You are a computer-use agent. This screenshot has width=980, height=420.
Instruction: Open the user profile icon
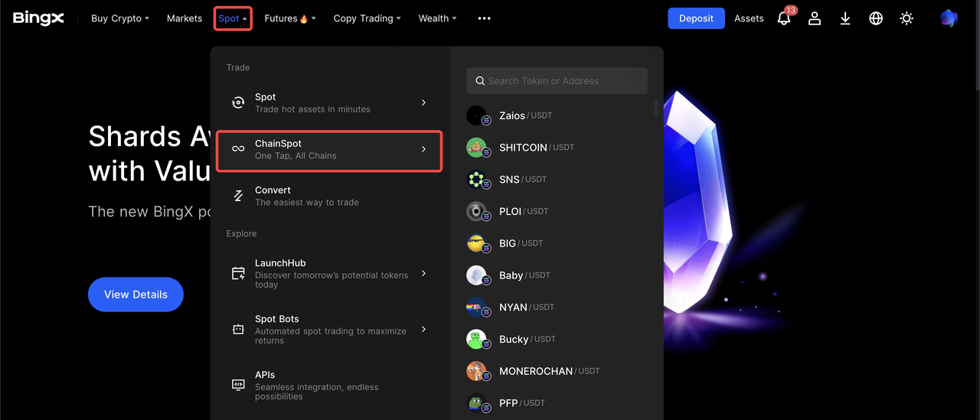[815, 18]
